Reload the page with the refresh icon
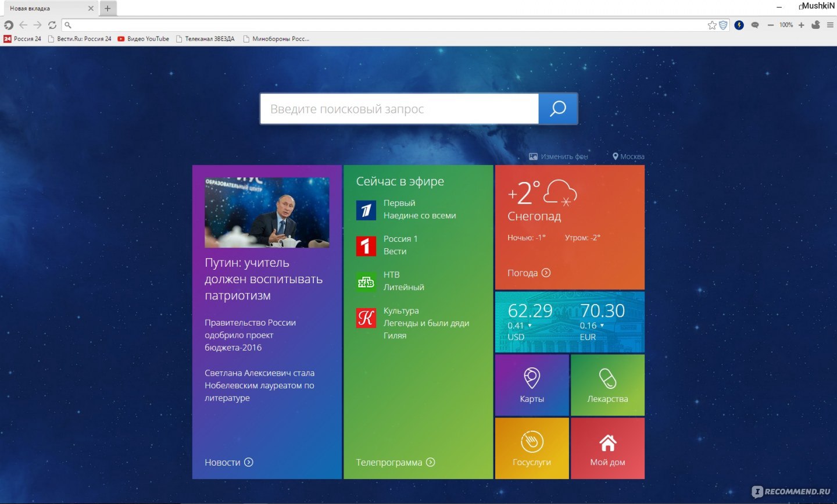This screenshot has height=504, width=837. tap(52, 25)
